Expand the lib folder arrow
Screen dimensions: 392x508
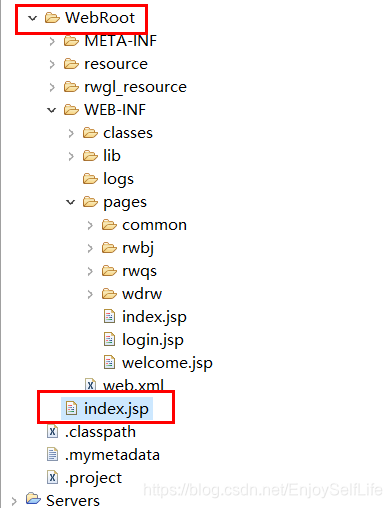(71, 156)
